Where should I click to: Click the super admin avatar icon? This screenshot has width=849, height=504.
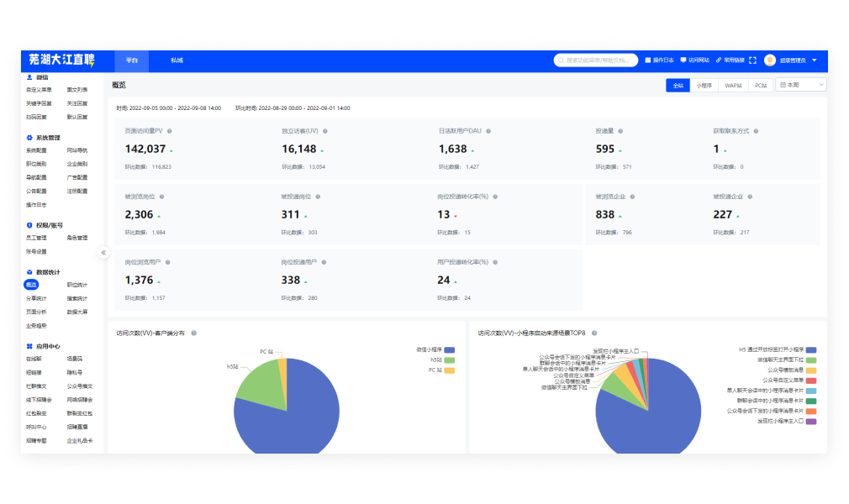(x=770, y=60)
